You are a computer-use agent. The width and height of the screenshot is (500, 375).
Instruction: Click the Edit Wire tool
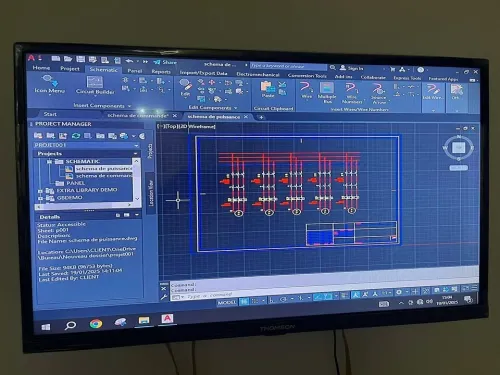point(433,92)
